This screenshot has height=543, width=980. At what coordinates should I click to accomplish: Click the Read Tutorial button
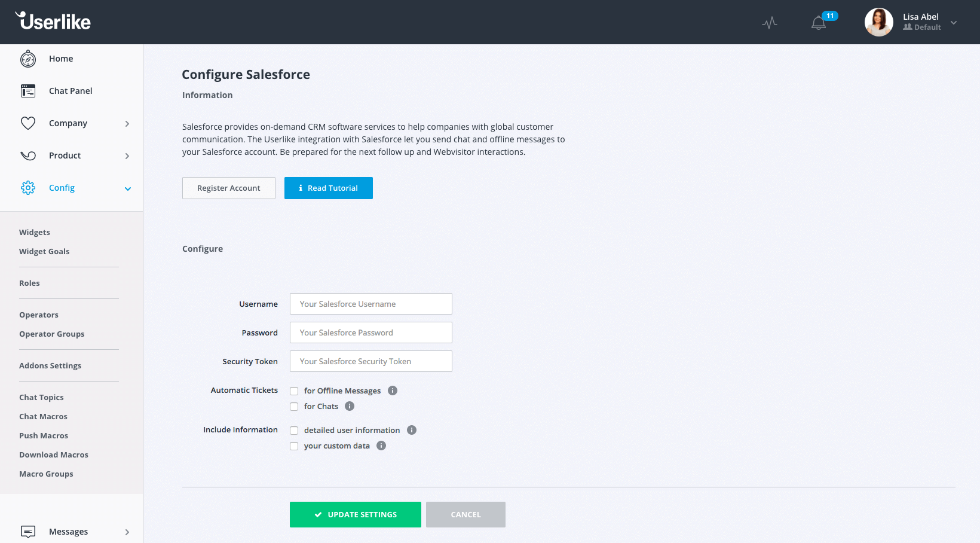(329, 188)
